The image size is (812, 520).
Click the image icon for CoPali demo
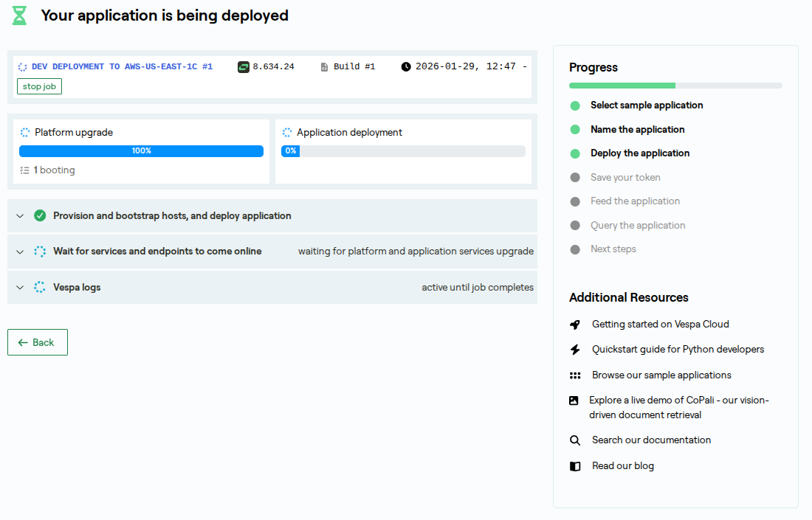574,401
